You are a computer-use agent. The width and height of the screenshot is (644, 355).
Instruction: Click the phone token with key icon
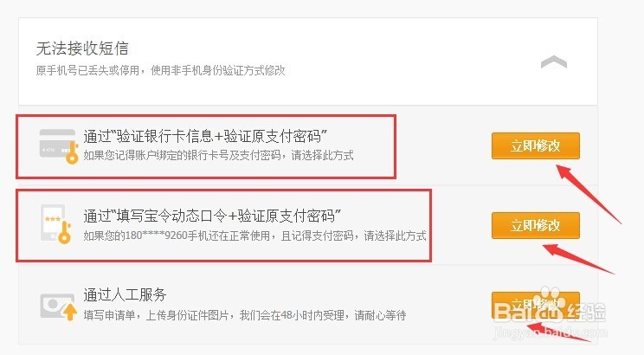pos(56,224)
